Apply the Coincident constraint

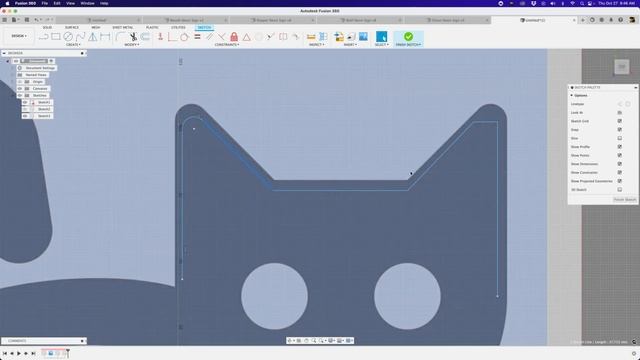(172, 37)
